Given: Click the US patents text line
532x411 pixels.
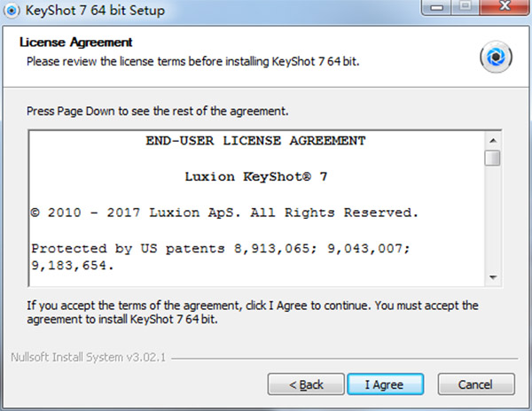Looking at the screenshot, I should [x=221, y=257].
